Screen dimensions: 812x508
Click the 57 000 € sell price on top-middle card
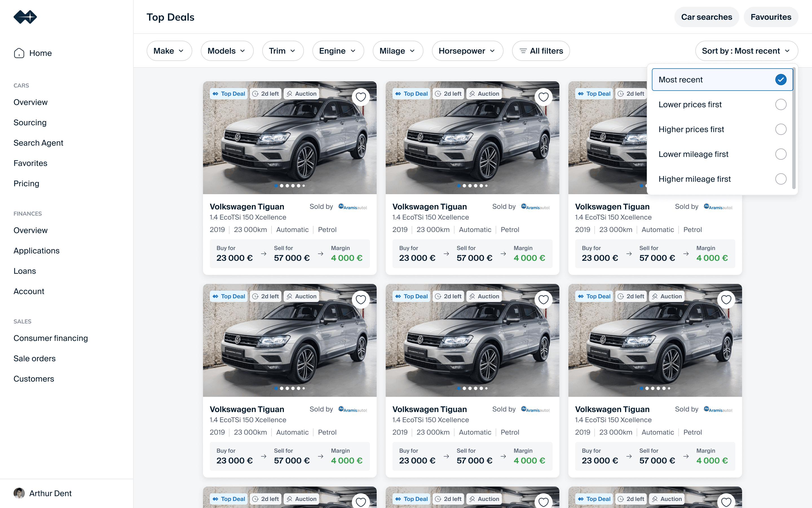point(475,258)
